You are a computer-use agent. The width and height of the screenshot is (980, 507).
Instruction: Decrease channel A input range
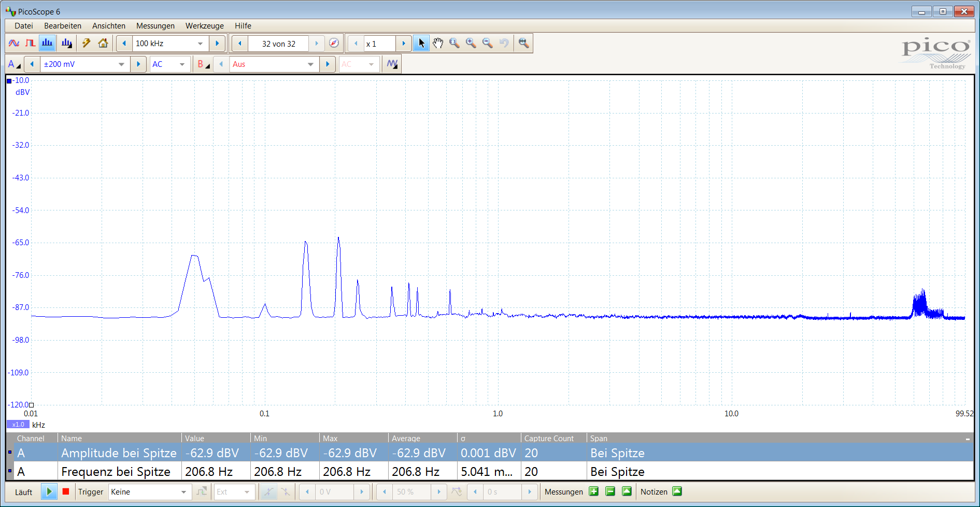coord(32,64)
